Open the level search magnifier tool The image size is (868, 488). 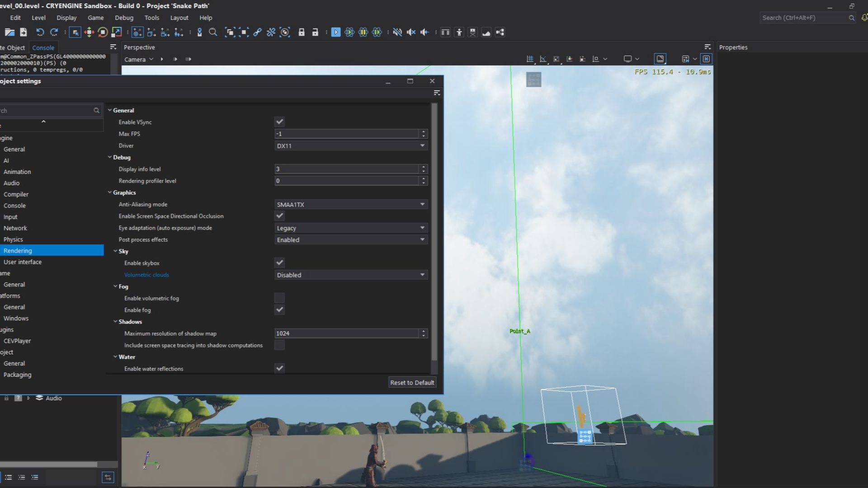213,32
